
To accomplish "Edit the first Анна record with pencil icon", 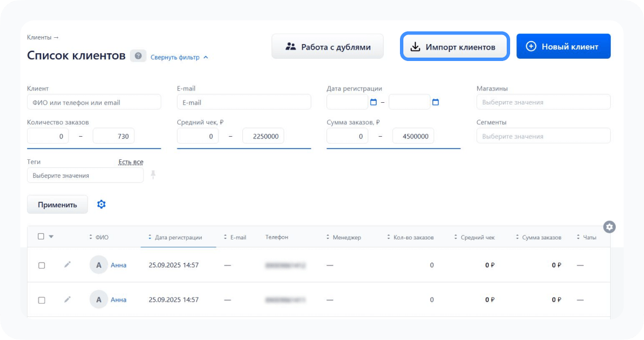I will tap(68, 264).
